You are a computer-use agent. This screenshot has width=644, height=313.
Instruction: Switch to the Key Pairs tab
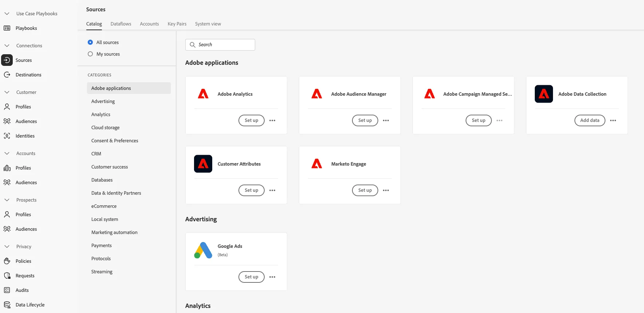coord(177,24)
